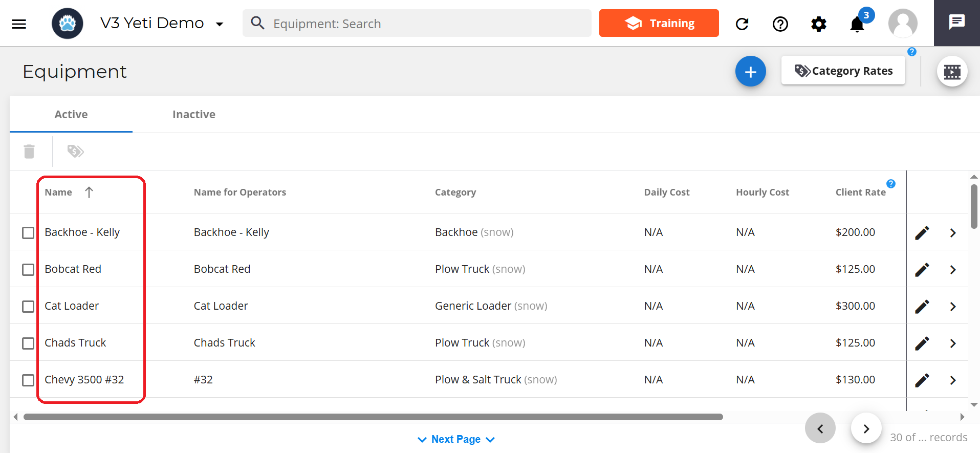
Task: Click the blue add equipment plus button
Action: (x=750, y=71)
